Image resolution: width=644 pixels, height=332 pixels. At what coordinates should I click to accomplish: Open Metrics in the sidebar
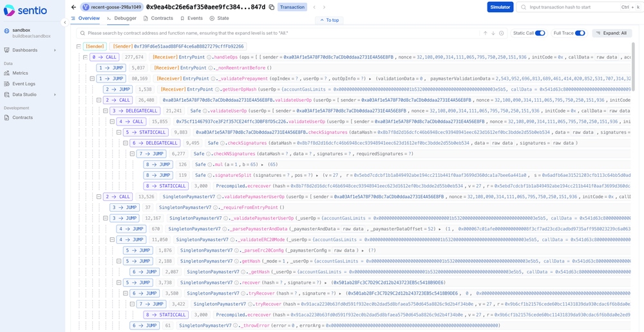20,73
